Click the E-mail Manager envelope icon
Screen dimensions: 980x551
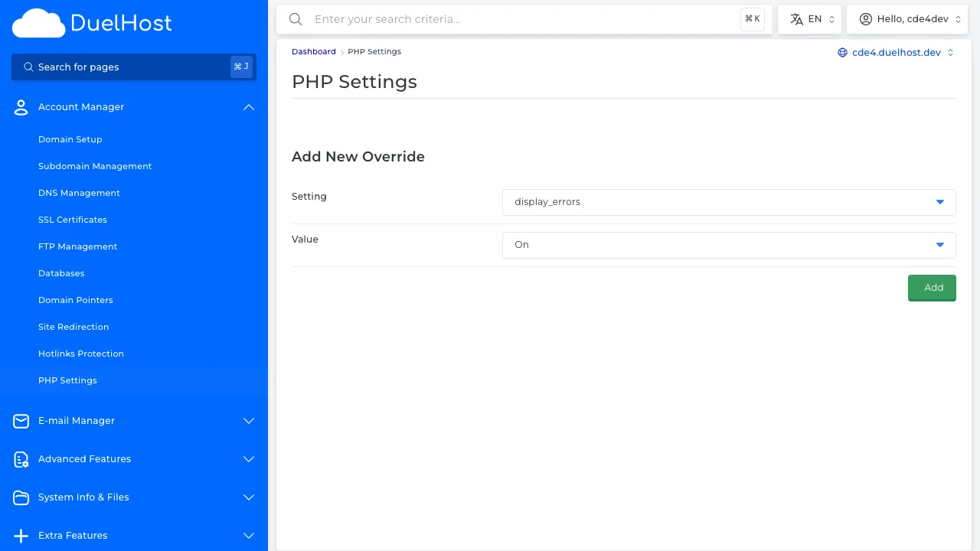[x=21, y=421]
